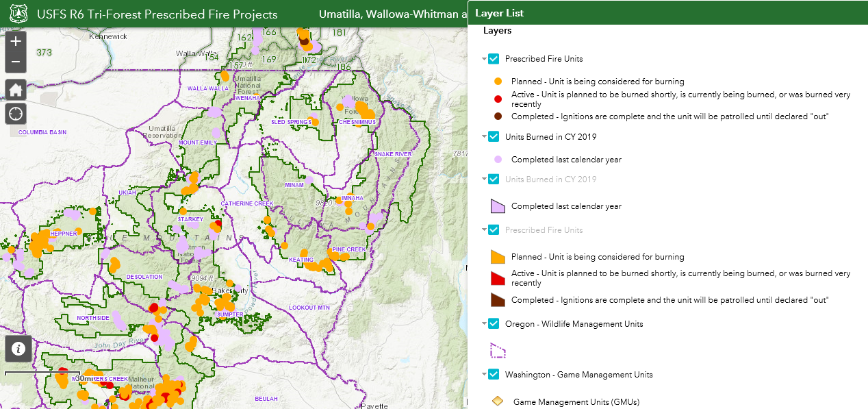Select the Home (default extent) icon
The height and width of the screenshot is (409, 868).
[x=15, y=89]
